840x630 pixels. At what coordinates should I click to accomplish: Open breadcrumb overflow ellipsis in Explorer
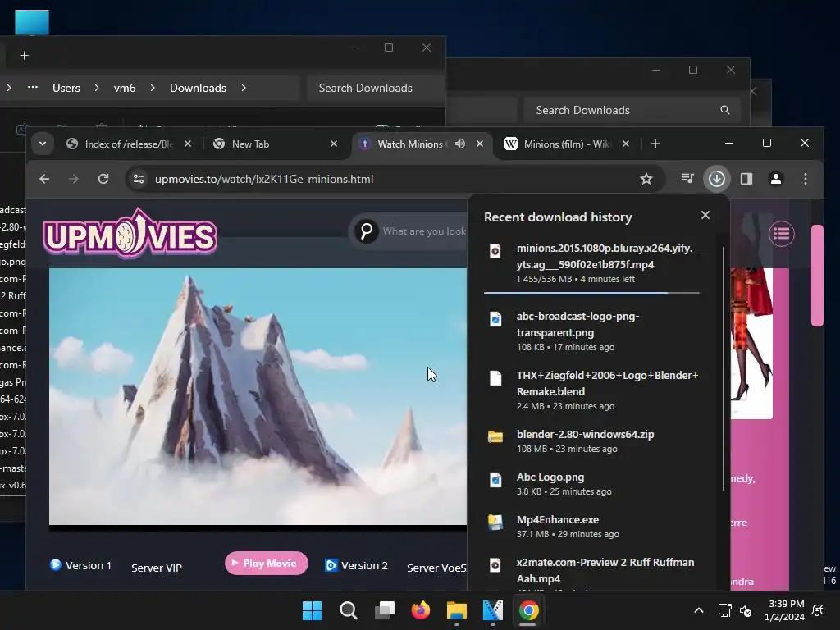click(x=33, y=87)
